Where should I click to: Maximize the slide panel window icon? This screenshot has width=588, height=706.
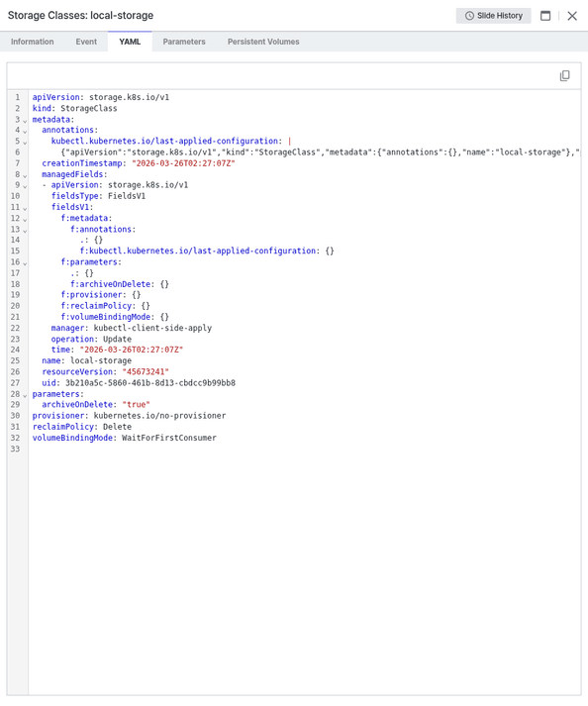545,16
